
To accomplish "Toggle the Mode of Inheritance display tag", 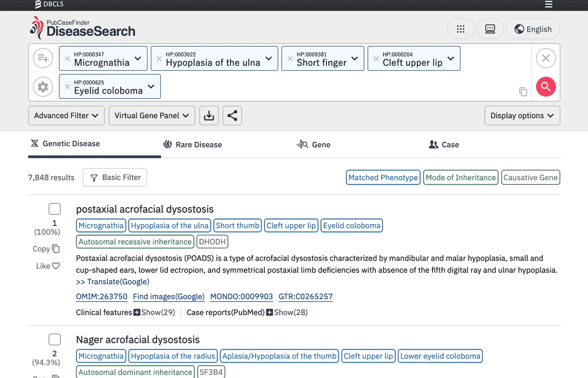I will (460, 177).
